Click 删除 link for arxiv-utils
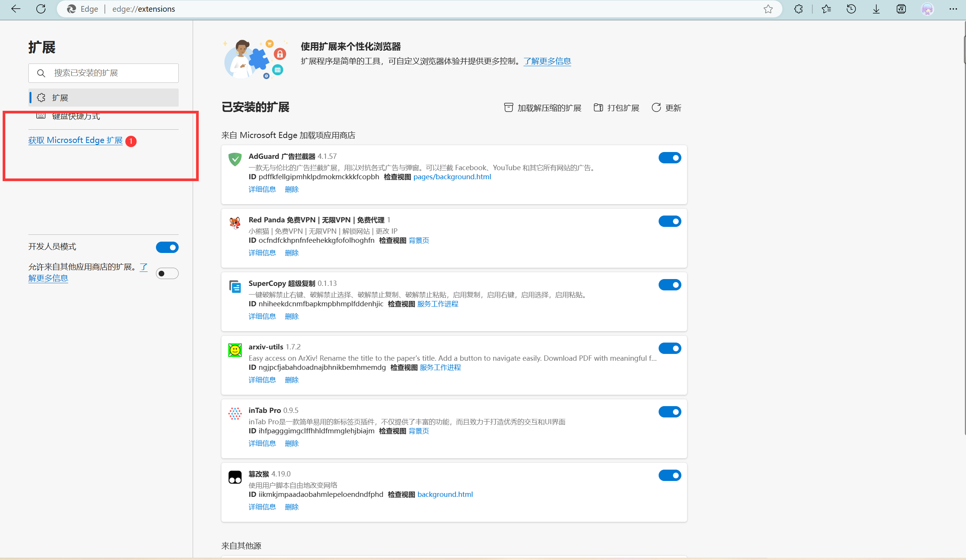 291,380
